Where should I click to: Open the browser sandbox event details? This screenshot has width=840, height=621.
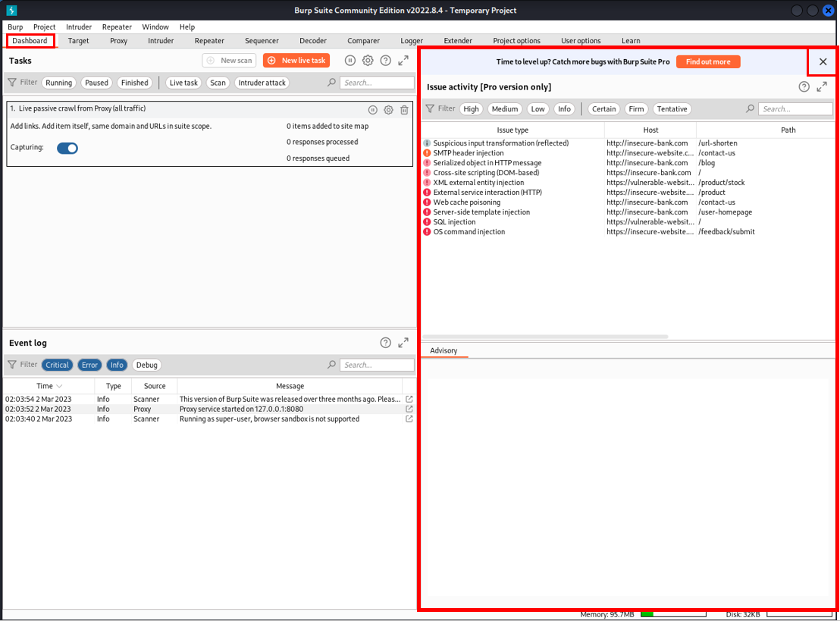coord(409,419)
